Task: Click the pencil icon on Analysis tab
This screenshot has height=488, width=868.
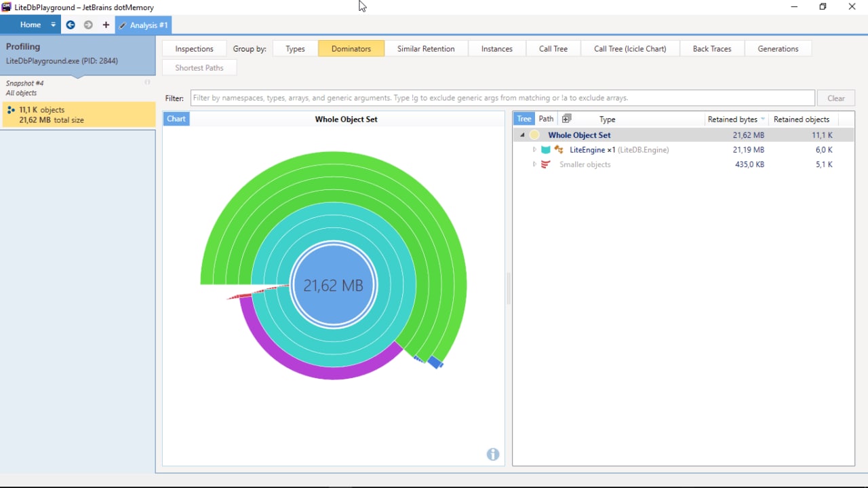Action: (123, 26)
